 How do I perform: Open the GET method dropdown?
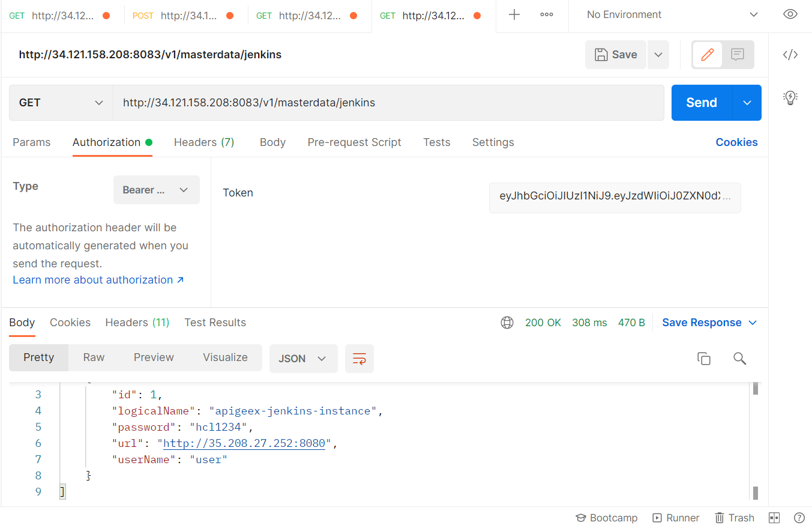[61, 103]
